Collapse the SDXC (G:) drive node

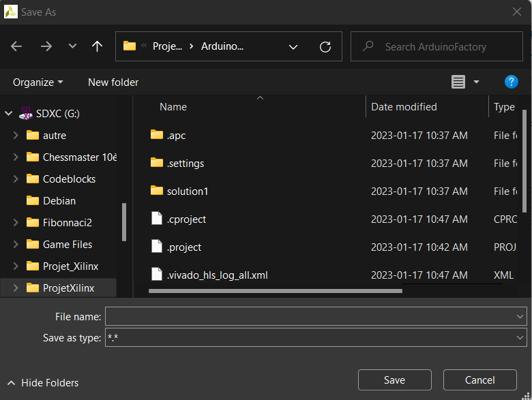point(8,114)
